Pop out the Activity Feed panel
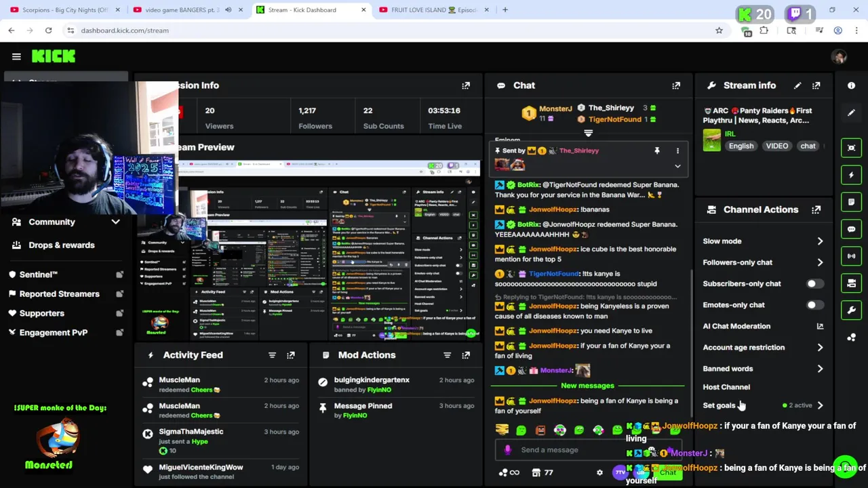Screen dimensions: 868x488 pyautogui.click(x=291, y=355)
